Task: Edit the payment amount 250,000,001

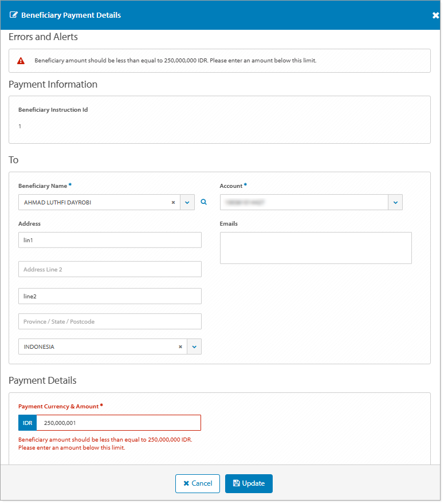Action: coord(118,423)
